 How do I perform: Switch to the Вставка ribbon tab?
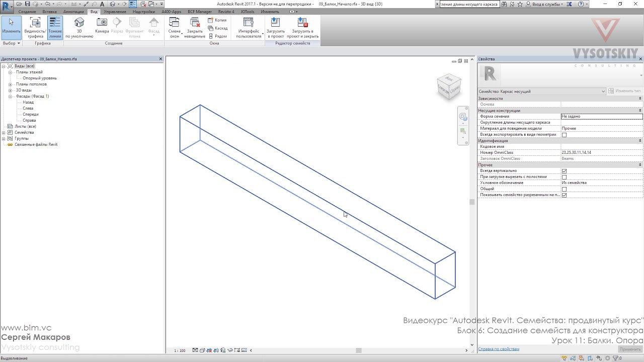pyautogui.click(x=49, y=11)
